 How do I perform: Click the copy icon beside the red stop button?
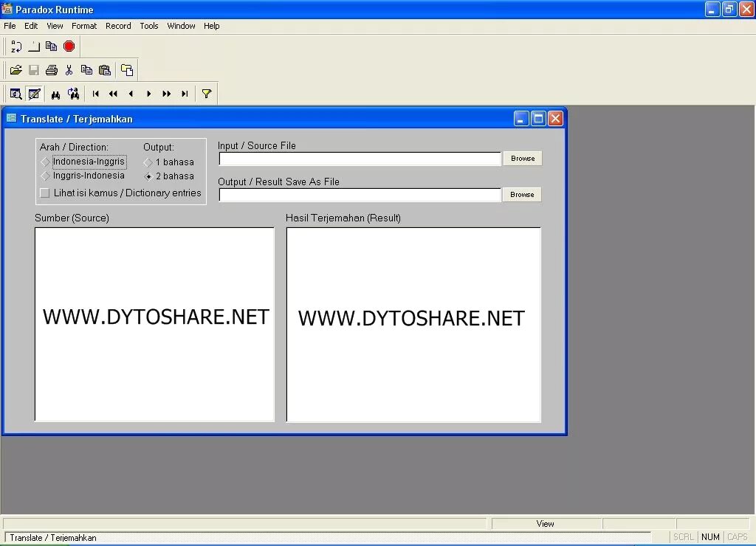pos(51,46)
